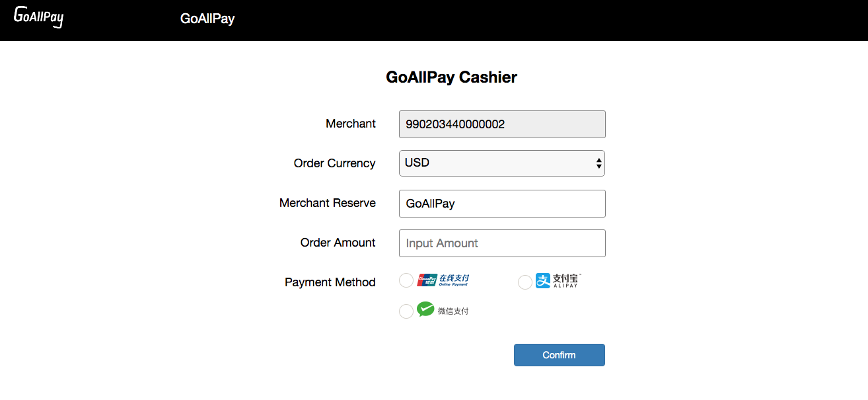The image size is (868, 400).
Task: Click the GoAllPay logo in the header
Action: (x=38, y=17)
